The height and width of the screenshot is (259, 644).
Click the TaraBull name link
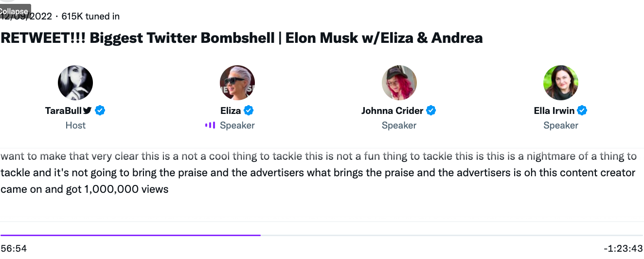63,111
